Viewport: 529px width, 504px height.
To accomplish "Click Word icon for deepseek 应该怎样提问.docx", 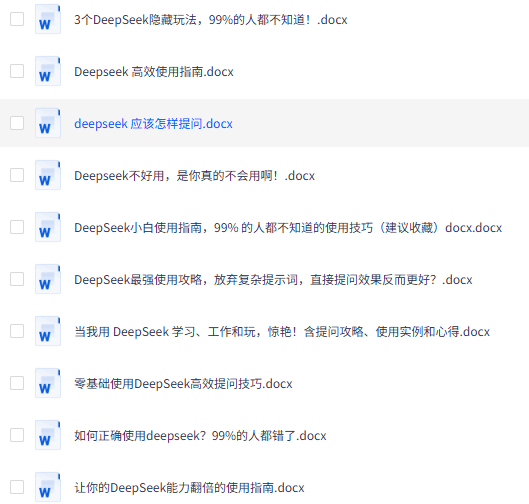I will tap(48, 123).
